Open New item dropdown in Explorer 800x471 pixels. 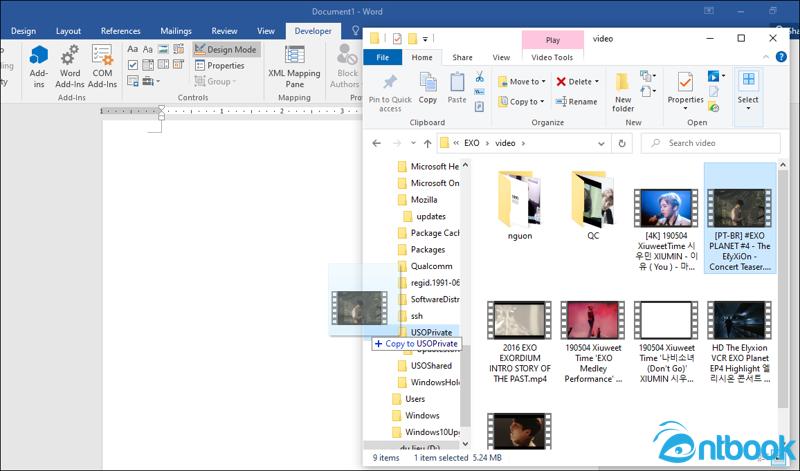click(647, 77)
